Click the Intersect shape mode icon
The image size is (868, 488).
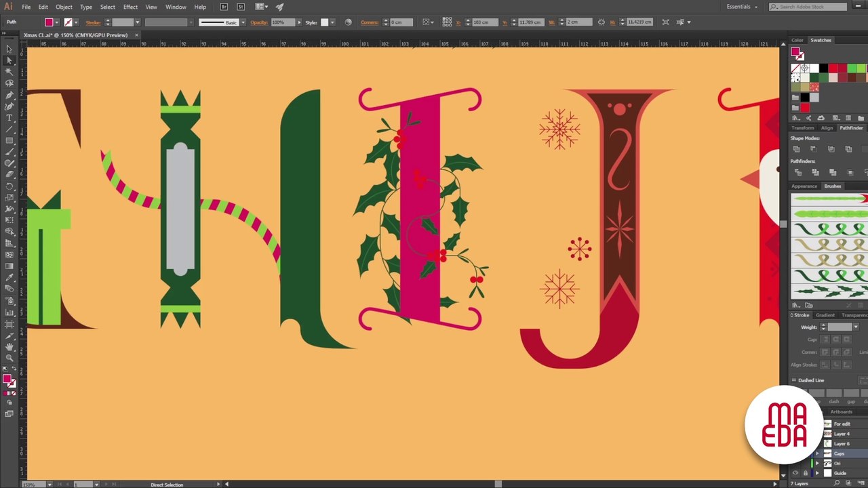click(x=831, y=149)
